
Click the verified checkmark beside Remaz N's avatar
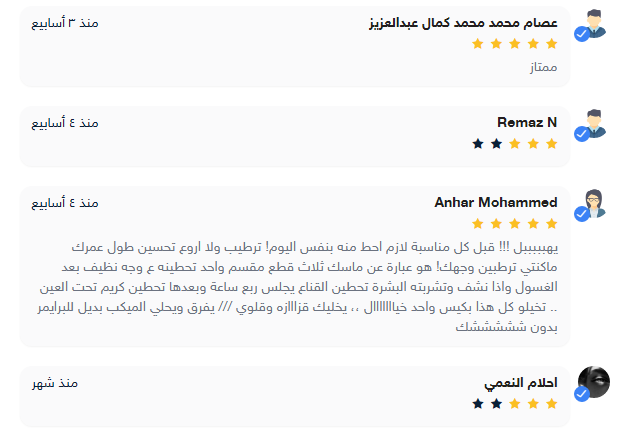(x=581, y=145)
